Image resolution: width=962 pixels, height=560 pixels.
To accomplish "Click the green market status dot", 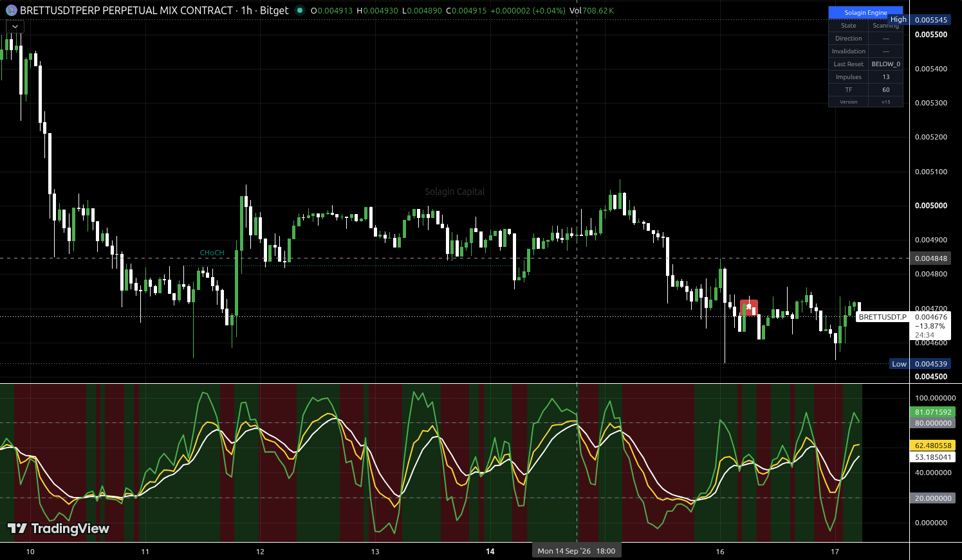I will point(300,10).
